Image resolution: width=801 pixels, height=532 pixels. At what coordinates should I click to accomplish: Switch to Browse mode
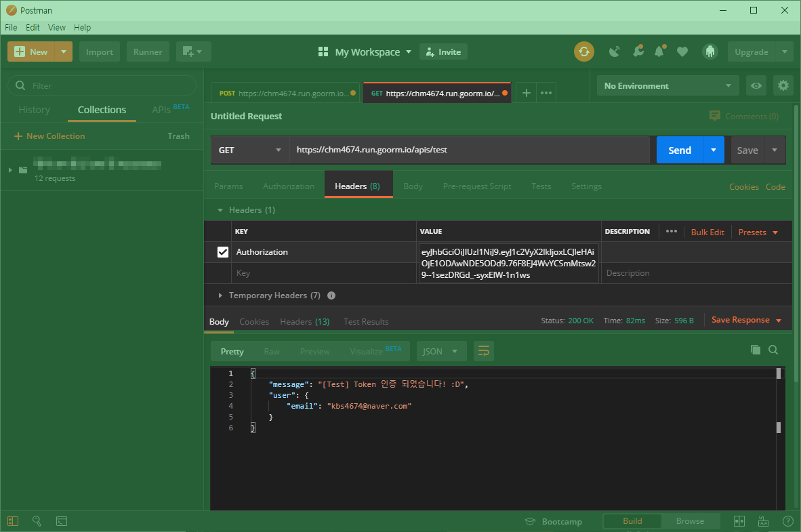(690, 520)
